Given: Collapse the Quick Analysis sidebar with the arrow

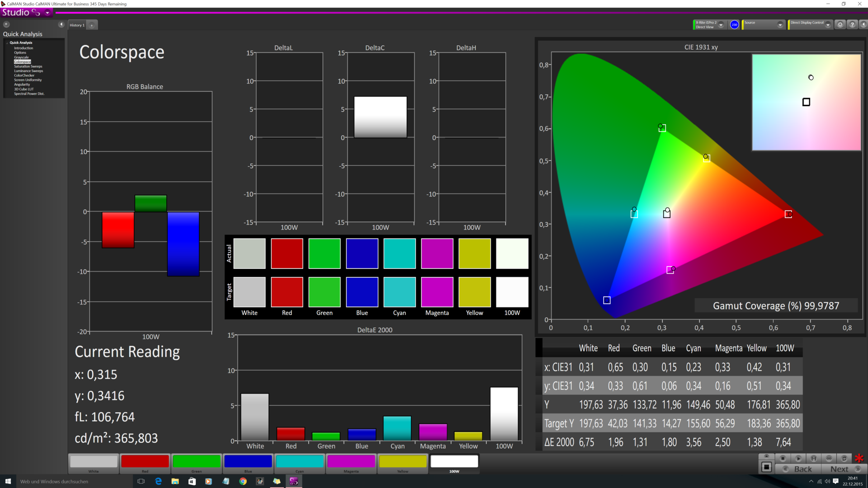Looking at the screenshot, I should pyautogui.click(x=61, y=24).
